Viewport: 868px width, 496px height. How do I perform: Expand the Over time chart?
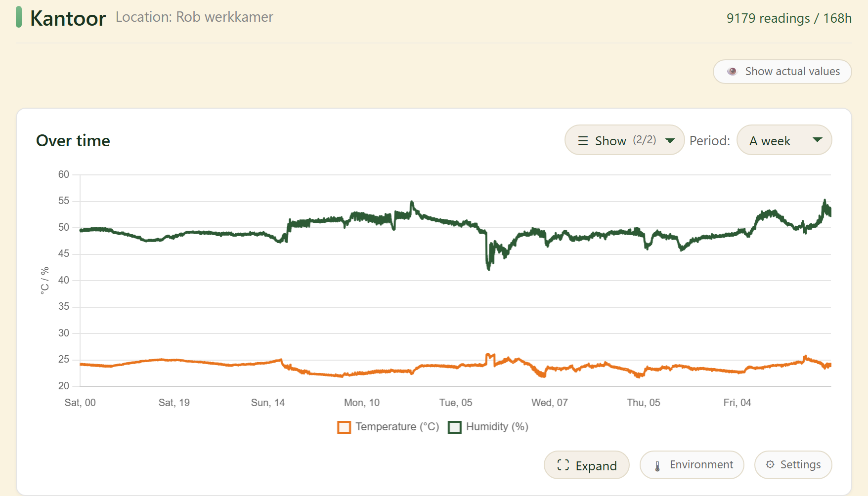pos(586,465)
